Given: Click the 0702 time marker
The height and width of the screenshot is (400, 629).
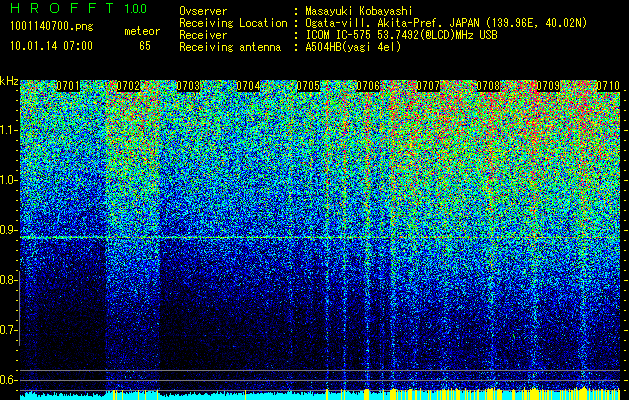Looking at the screenshot, I should pyautogui.click(x=128, y=86).
